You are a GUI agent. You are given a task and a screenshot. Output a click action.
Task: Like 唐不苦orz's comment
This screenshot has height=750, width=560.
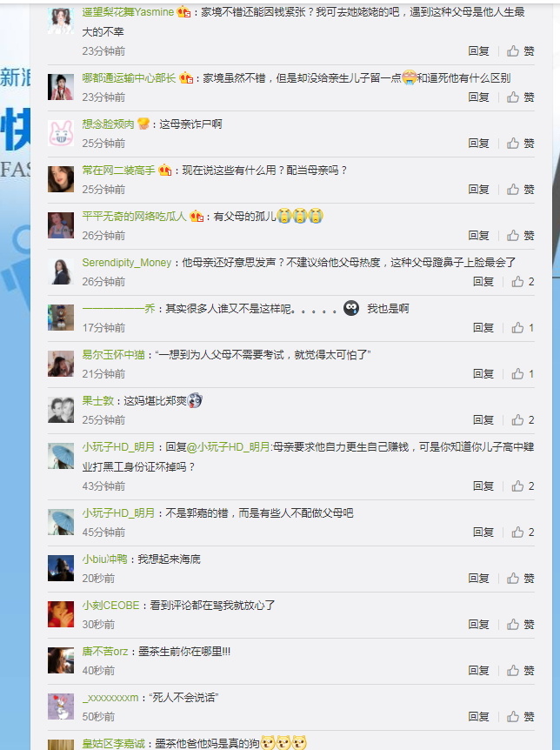tap(520, 671)
